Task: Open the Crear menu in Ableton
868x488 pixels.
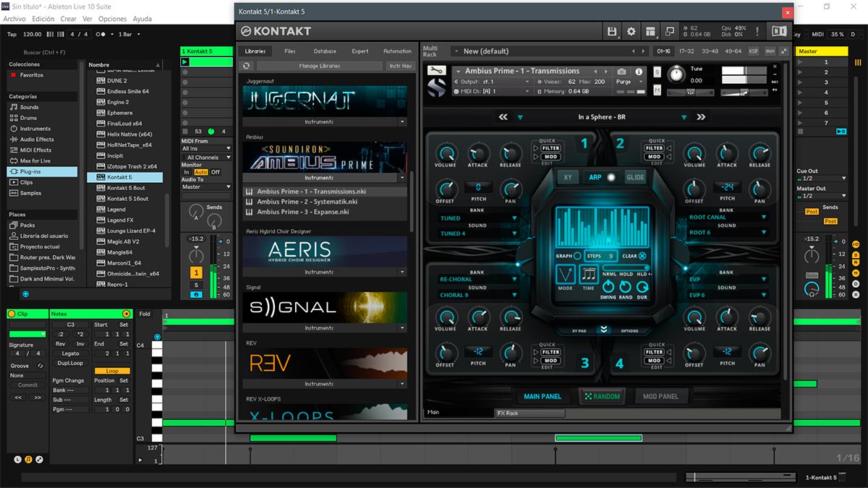Action: (x=68, y=19)
